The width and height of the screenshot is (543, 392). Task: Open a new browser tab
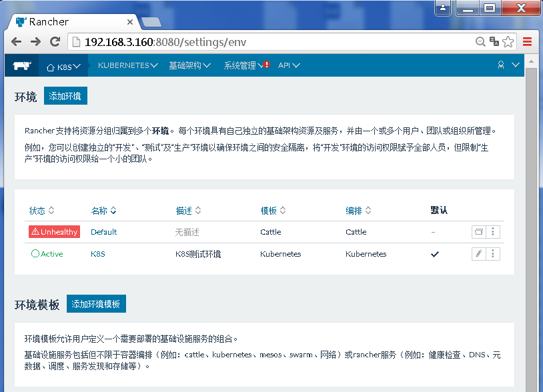tap(151, 22)
